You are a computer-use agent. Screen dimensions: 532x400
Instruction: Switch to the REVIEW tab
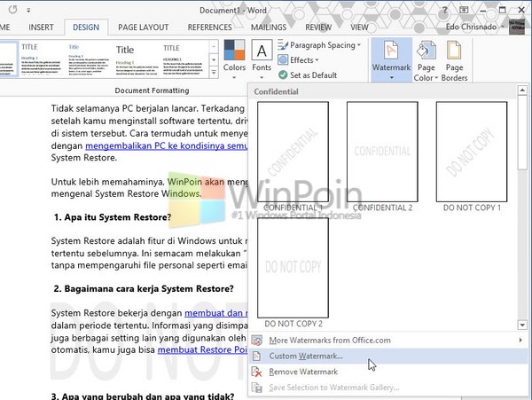[x=318, y=27]
